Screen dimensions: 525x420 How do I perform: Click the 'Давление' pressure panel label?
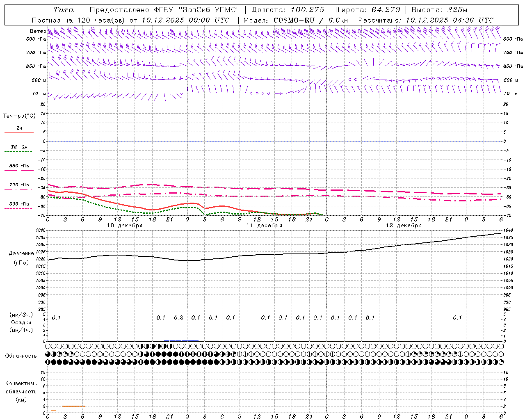21,253
